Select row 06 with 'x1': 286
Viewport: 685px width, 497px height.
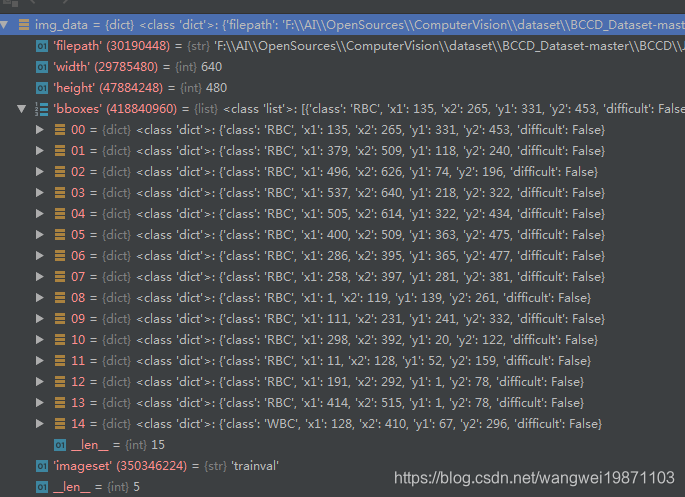342,255
